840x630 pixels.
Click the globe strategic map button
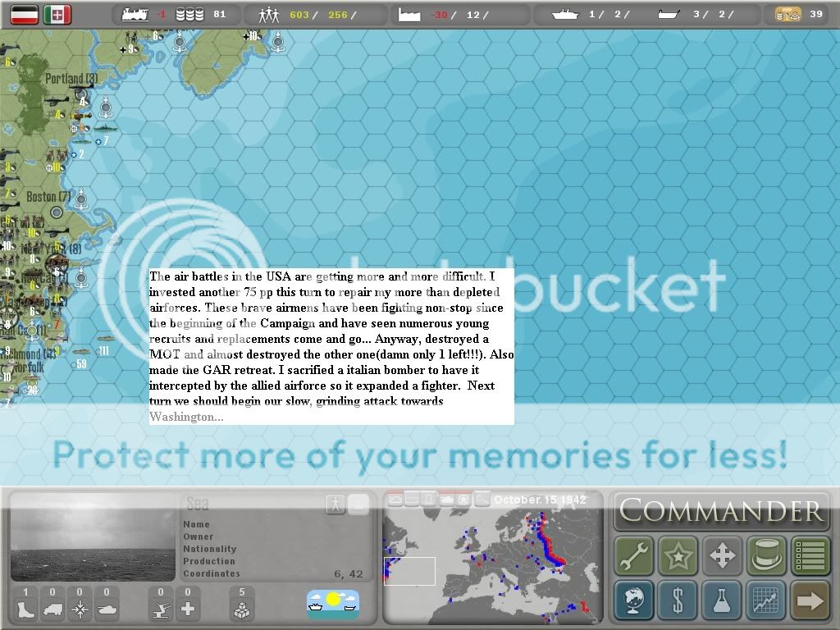pyautogui.click(x=634, y=600)
